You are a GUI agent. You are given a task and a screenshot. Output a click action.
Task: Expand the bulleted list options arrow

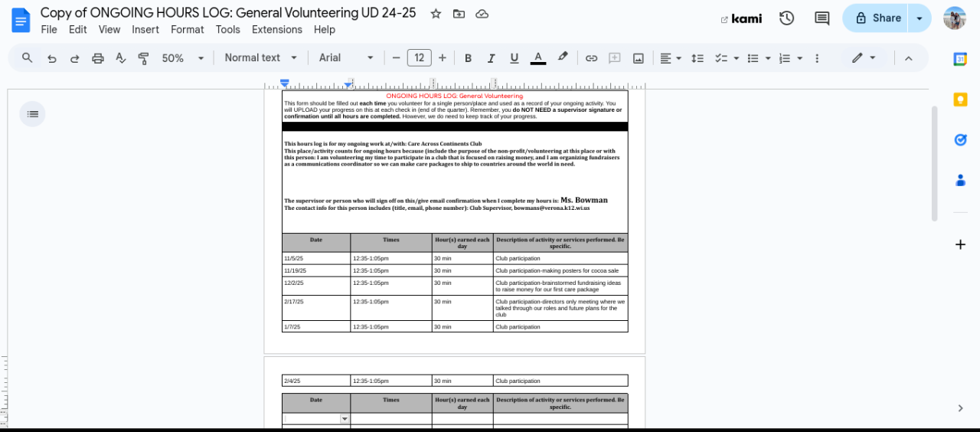tap(768, 58)
